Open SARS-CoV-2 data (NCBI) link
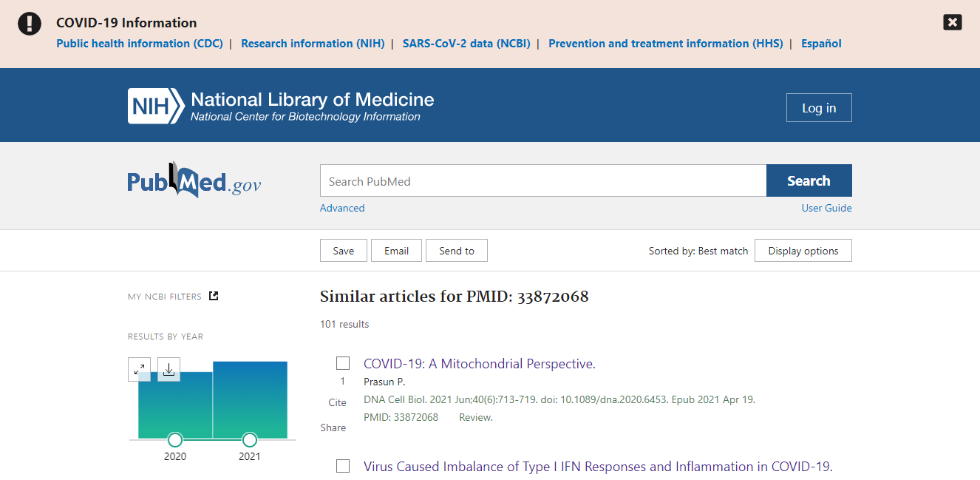 [x=466, y=44]
